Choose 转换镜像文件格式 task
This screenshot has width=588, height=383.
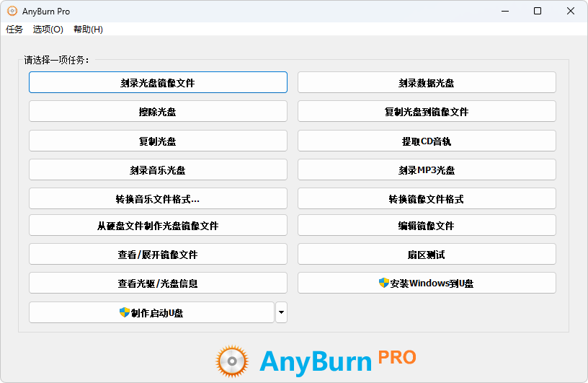tap(427, 198)
